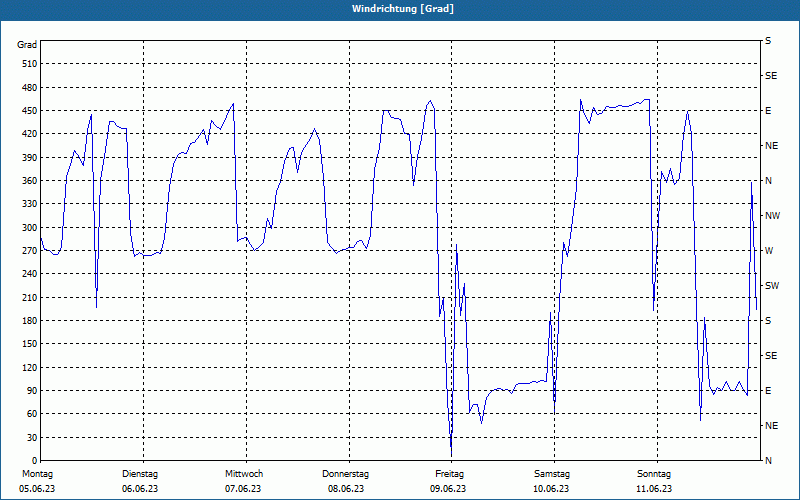
Task: Select the SE compass label at the 120 gridline
Action: 771,356
